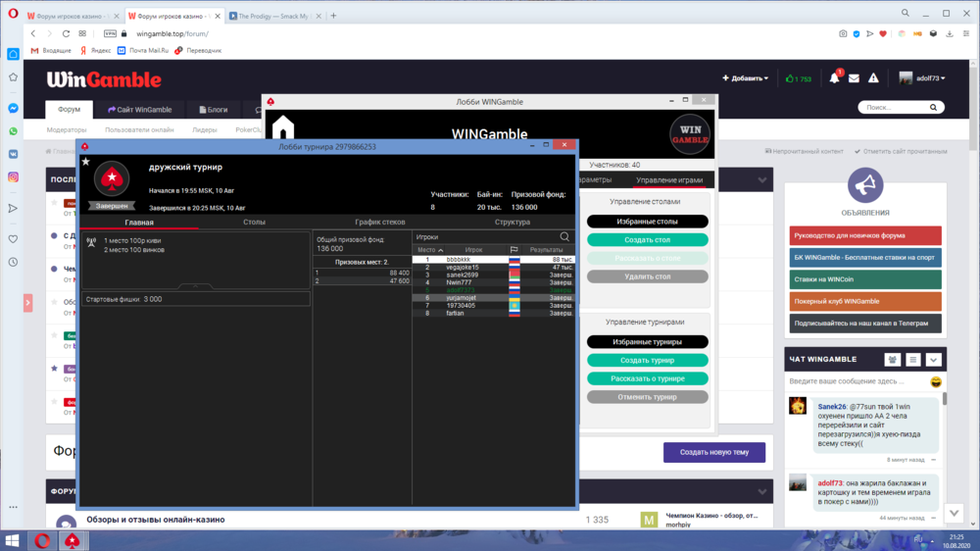The image size is (980, 551).
Task: Open Instagram in the Opera sidebar
Action: [x=14, y=177]
